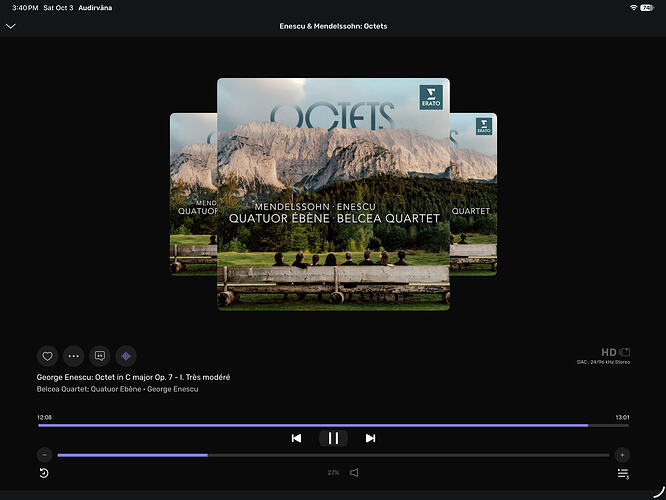Click track title George Enescu: Octet in C major

(133, 377)
